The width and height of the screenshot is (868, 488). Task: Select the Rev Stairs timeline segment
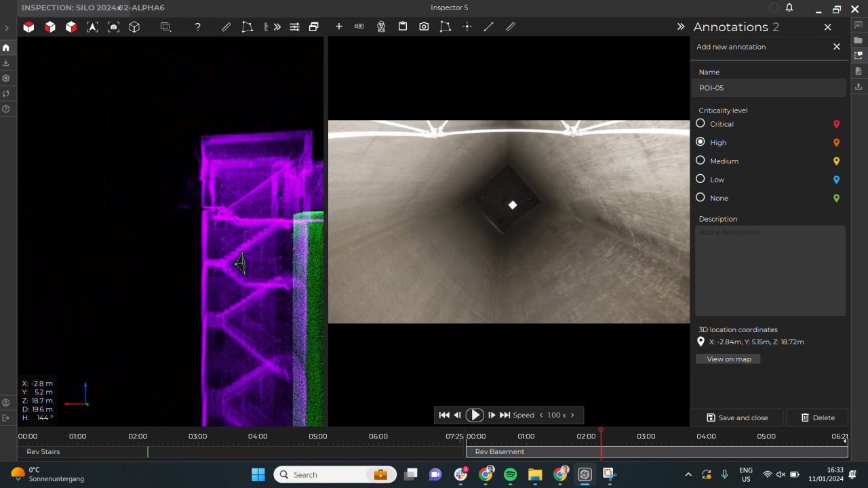point(43,451)
